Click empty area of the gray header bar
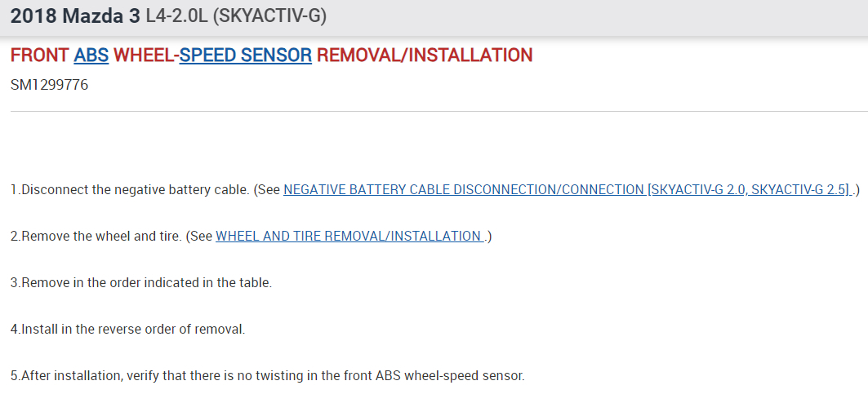Screen dimensions: 868x403 (x=612, y=16)
